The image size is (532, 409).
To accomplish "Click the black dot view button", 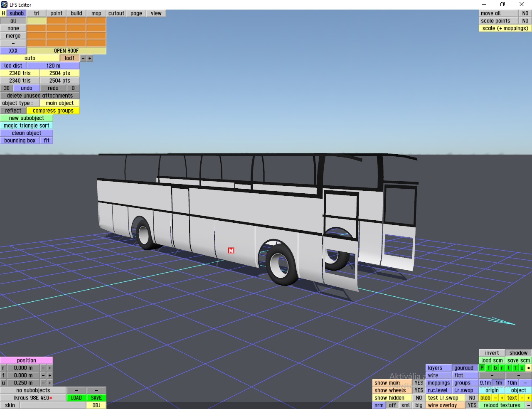I will coord(529,368).
